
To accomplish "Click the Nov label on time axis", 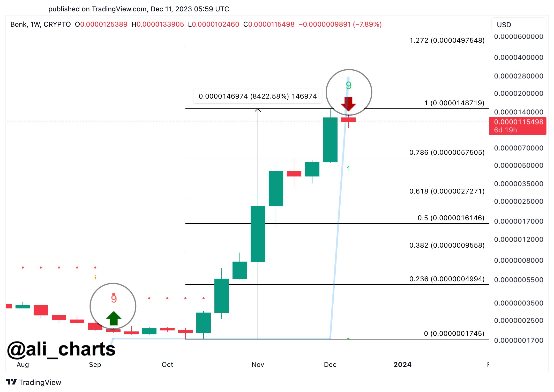I will 258,365.
